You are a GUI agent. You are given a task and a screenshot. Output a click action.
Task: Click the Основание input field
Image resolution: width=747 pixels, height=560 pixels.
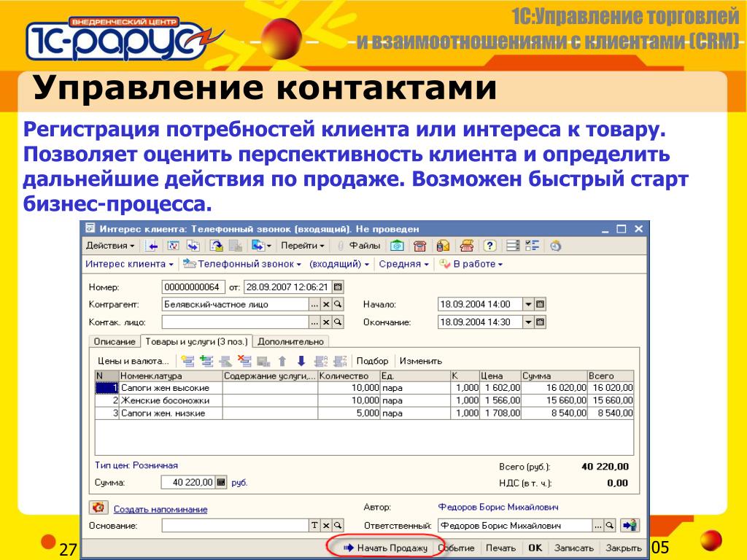click(236, 526)
